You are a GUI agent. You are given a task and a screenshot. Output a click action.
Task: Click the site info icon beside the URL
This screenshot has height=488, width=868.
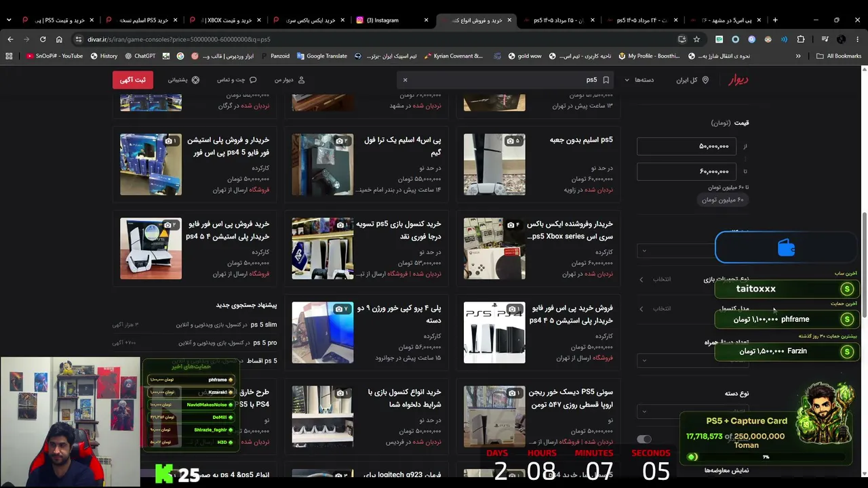click(79, 39)
